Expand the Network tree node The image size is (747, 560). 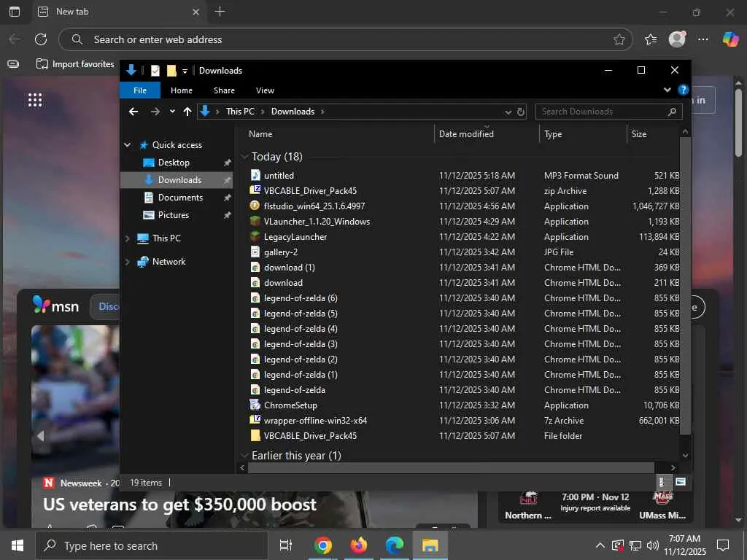127,262
